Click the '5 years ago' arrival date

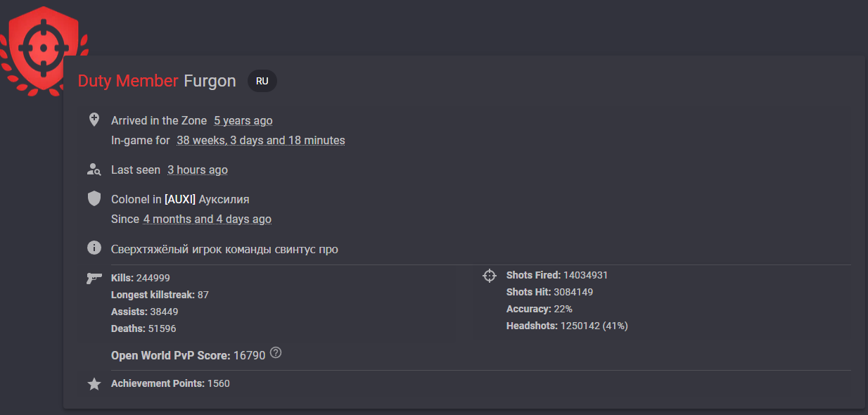tap(243, 120)
